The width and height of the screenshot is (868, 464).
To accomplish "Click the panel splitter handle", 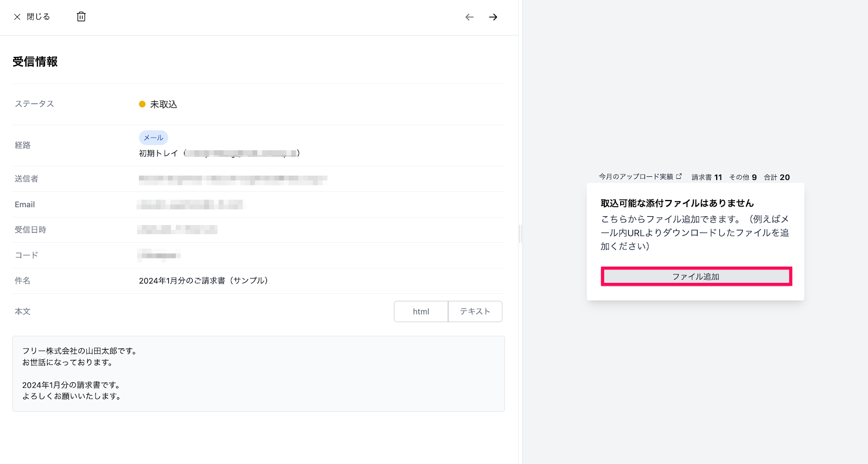I will coord(520,234).
